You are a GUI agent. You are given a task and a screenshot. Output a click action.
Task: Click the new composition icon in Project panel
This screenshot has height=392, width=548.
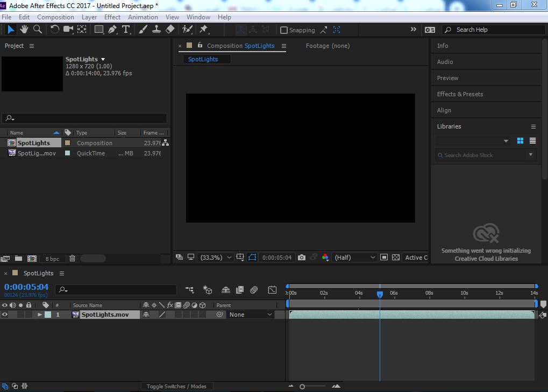pyautogui.click(x=32, y=259)
